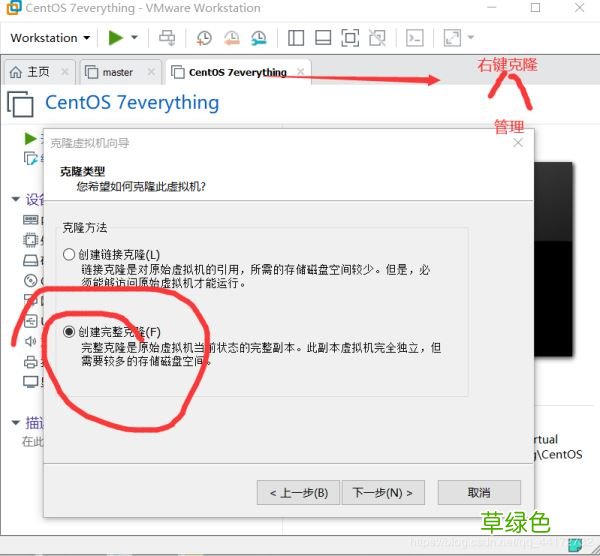The image size is (600, 556).
Task: Click the stretch guest display icon
Action: tap(452, 38)
